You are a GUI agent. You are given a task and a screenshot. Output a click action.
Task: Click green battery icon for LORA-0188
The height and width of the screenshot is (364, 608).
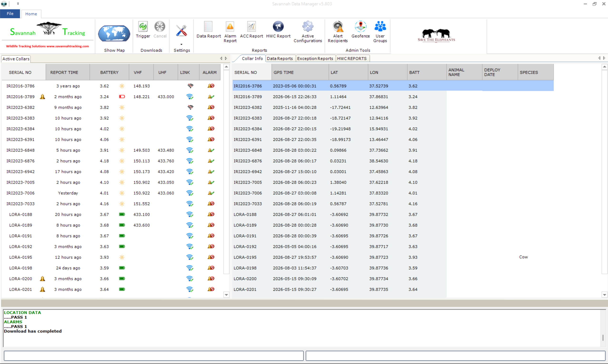tap(122, 214)
